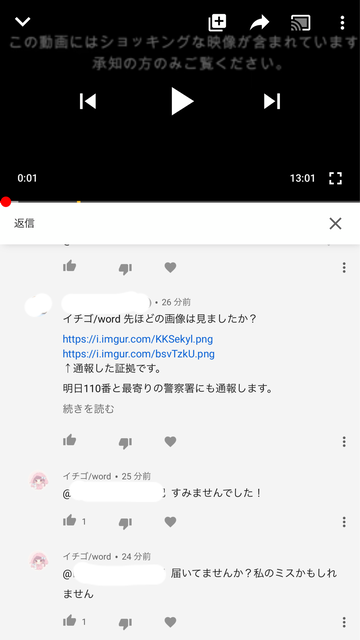This screenshot has height=640, width=360.
Task: Skip to the previous video
Action: point(88,101)
